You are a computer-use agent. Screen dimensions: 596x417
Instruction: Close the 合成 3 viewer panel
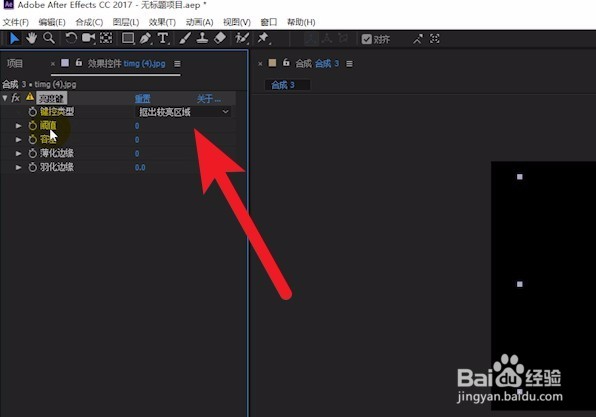point(260,64)
